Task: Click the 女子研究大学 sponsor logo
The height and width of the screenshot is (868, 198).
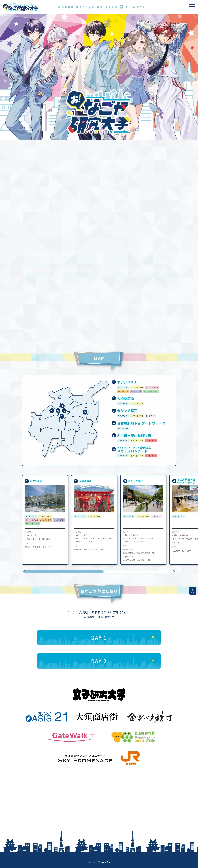Action: [99, 695]
